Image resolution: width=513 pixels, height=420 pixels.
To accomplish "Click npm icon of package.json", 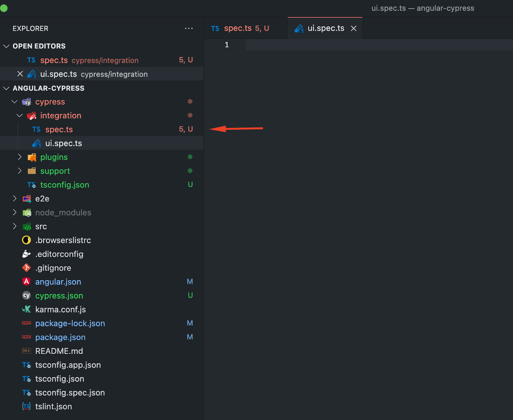I will coord(26,337).
